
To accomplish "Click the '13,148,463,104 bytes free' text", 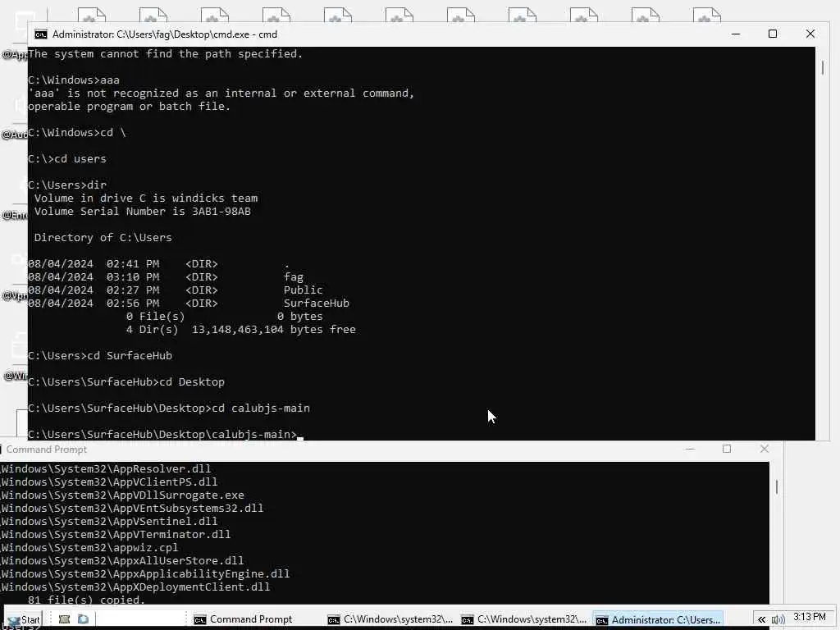I will click(274, 330).
